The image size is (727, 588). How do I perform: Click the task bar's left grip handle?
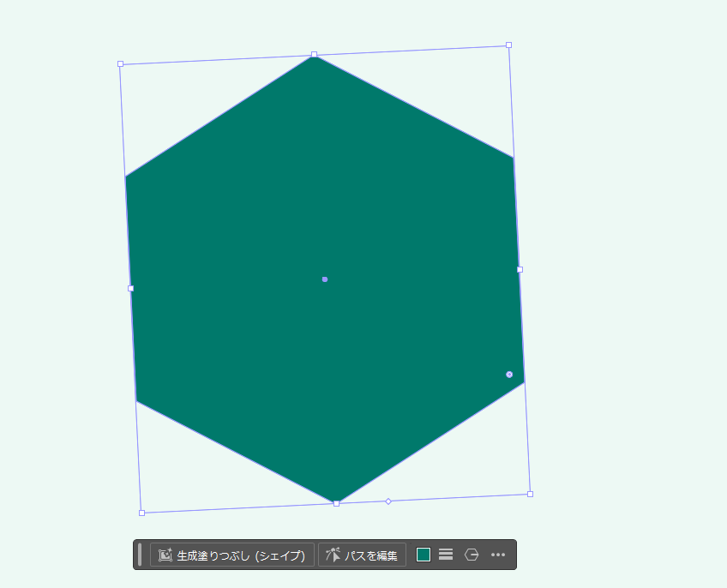pyautogui.click(x=140, y=555)
